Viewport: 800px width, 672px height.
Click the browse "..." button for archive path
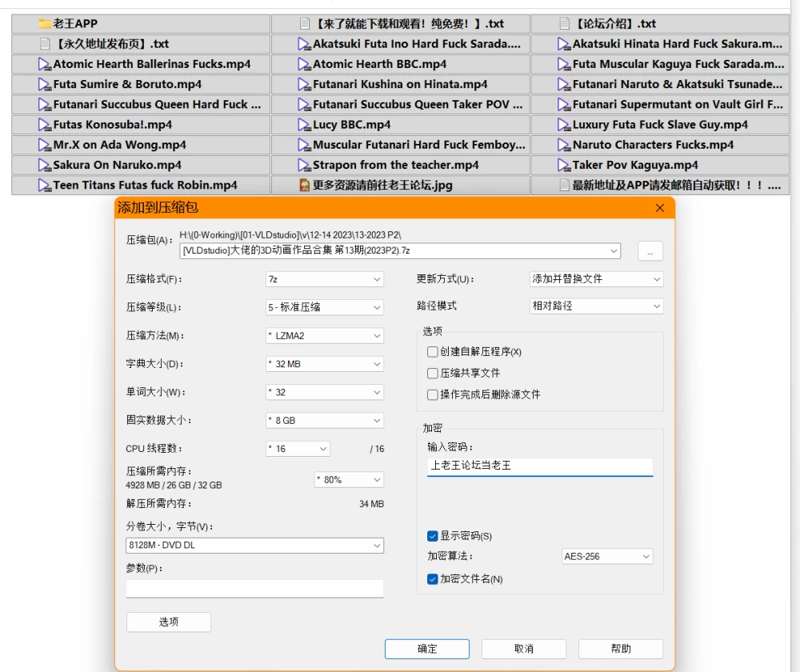pos(650,251)
